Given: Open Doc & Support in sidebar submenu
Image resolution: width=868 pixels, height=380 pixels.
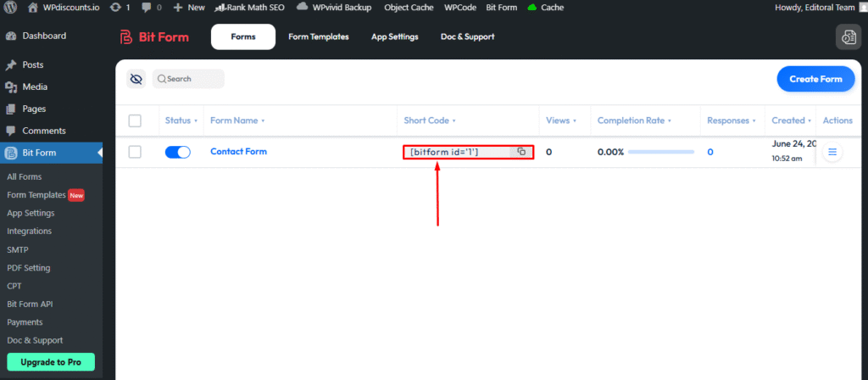Looking at the screenshot, I should click(35, 341).
